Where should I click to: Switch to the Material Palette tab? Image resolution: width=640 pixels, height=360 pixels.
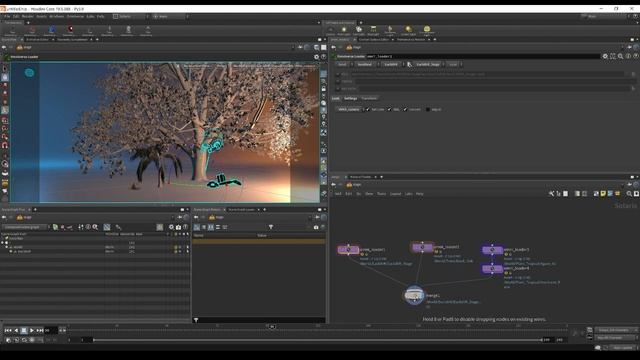pyautogui.click(x=360, y=177)
